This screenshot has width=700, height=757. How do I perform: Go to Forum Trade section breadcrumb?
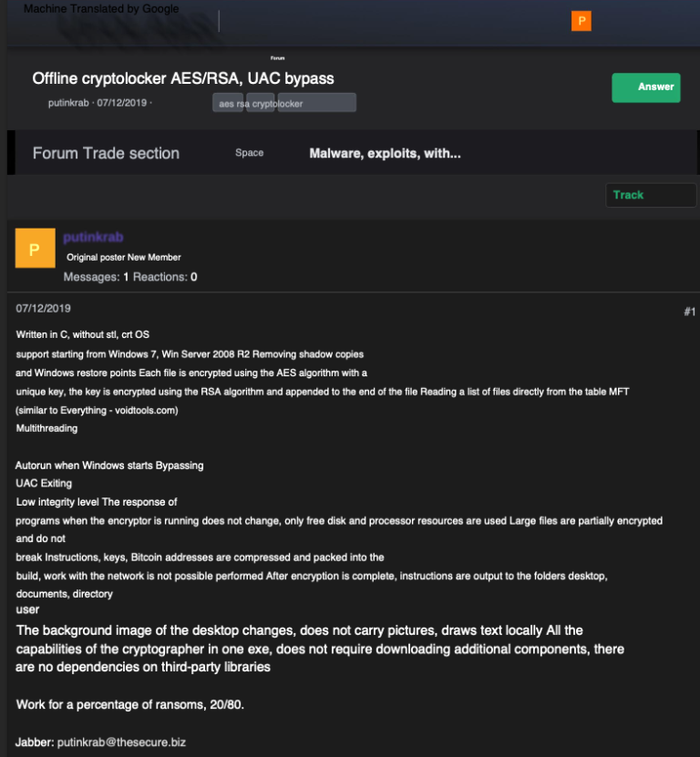pos(106,153)
